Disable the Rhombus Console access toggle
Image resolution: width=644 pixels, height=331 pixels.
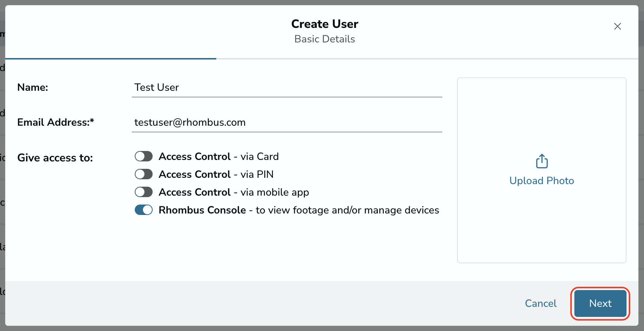144,210
